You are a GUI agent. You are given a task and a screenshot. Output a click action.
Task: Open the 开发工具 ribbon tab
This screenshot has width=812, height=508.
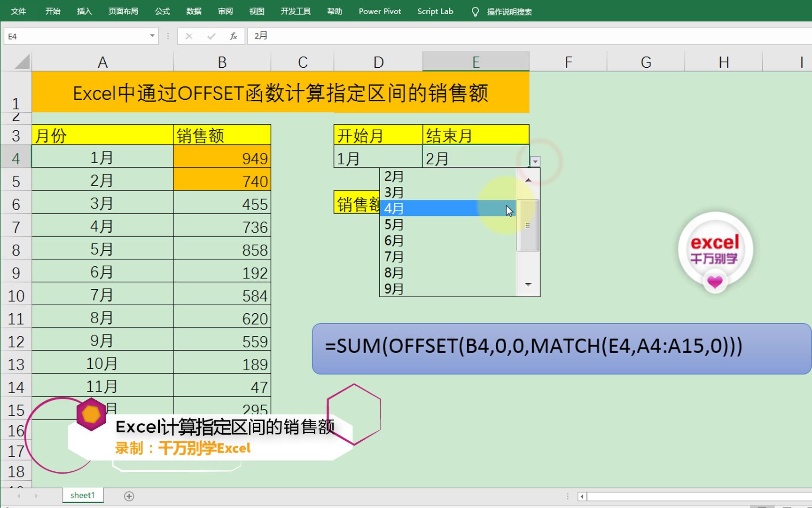coord(295,11)
